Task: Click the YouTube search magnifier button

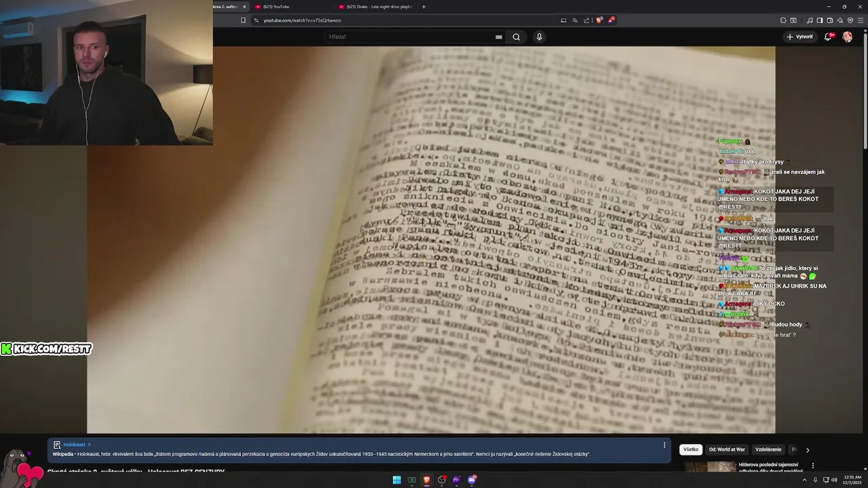Action: pos(516,37)
